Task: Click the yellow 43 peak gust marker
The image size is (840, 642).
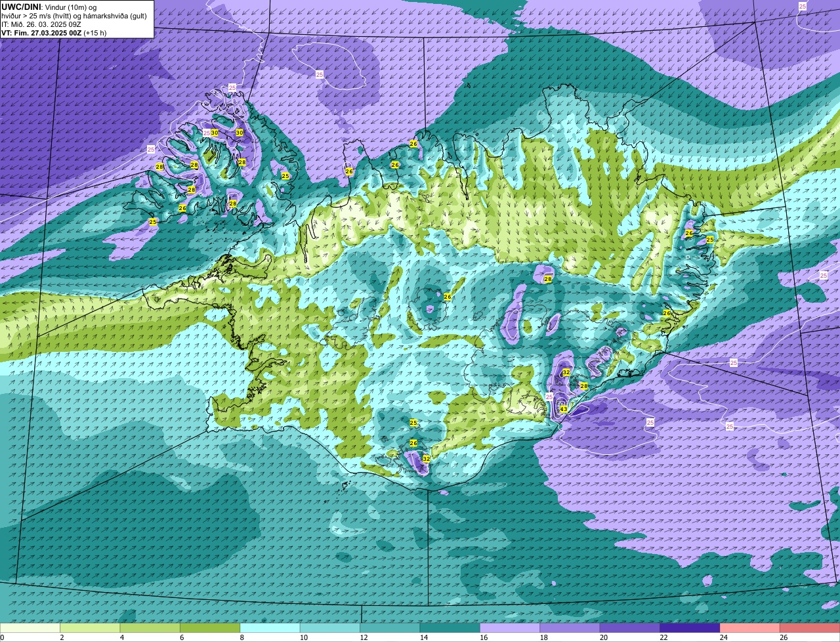Action: click(563, 409)
